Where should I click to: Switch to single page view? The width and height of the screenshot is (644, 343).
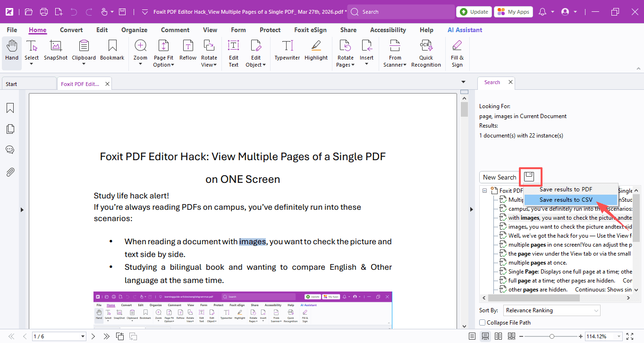[x=472, y=336]
